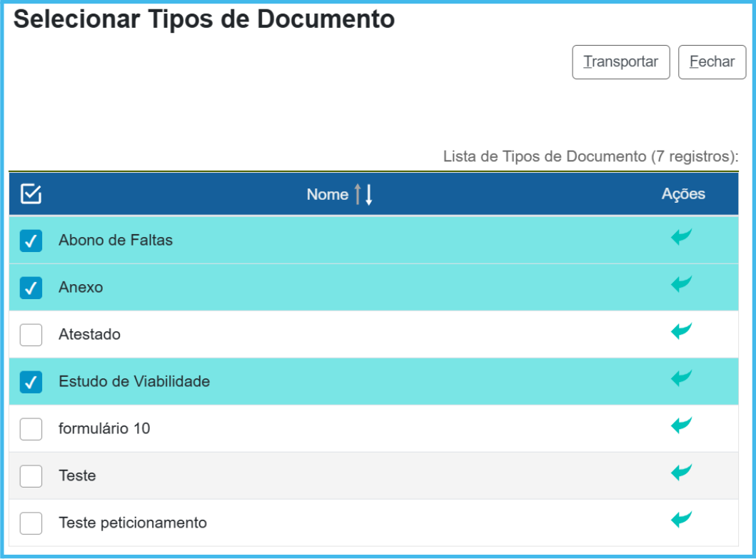Screen dimensions: 756x559
Task: Check the Teste peticionamento checkbox
Action: [x=31, y=523]
